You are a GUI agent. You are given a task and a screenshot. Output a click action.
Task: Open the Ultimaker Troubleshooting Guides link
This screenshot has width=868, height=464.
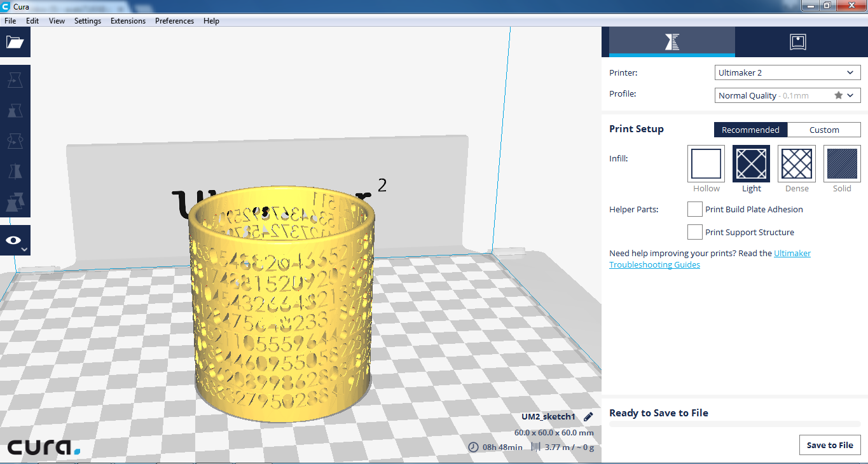point(710,259)
